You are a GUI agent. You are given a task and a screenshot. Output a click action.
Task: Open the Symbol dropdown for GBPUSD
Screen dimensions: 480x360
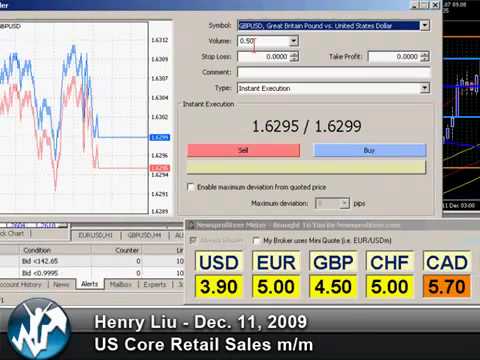[424, 26]
